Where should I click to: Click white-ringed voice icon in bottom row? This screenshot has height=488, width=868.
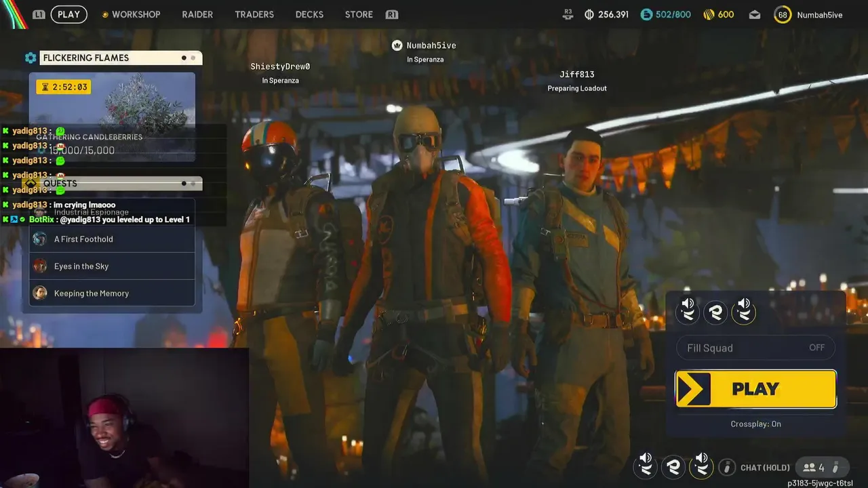646,466
